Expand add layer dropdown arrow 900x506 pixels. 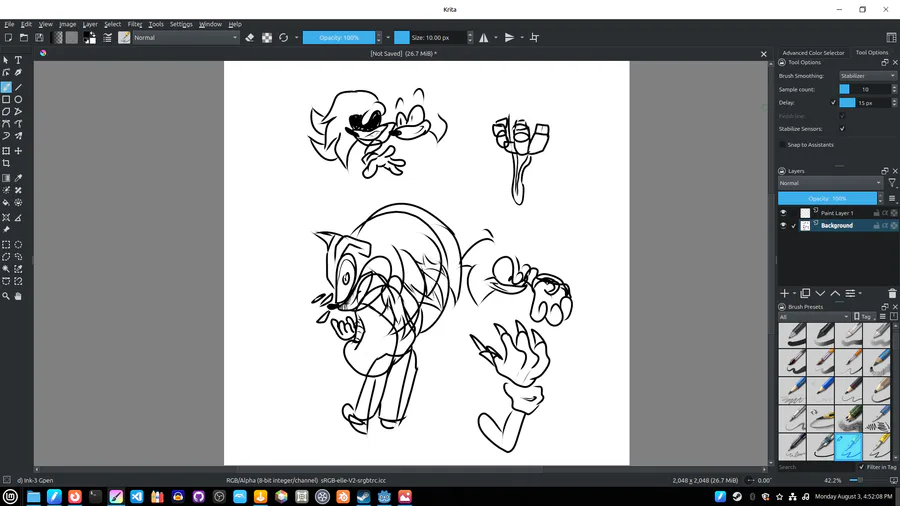794,294
